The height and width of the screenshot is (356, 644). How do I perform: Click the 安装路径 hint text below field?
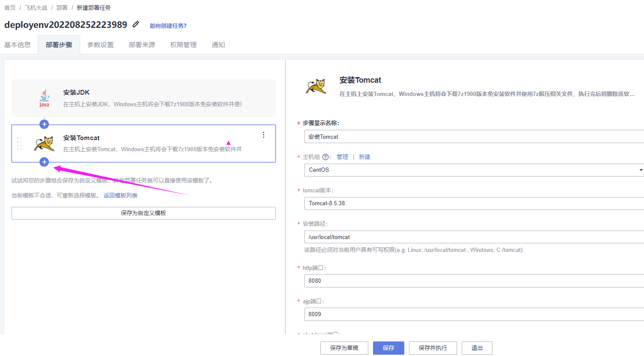pyautogui.click(x=413, y=250)
